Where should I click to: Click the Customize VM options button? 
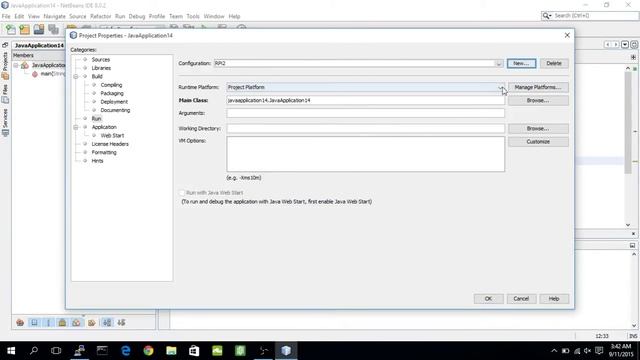538,142
